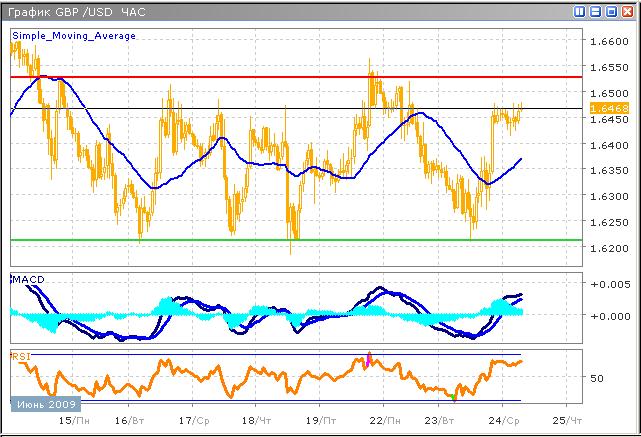Click the vertical tile icon in title bar
This screenshot has height=437, width=641.
pos(581,11)
